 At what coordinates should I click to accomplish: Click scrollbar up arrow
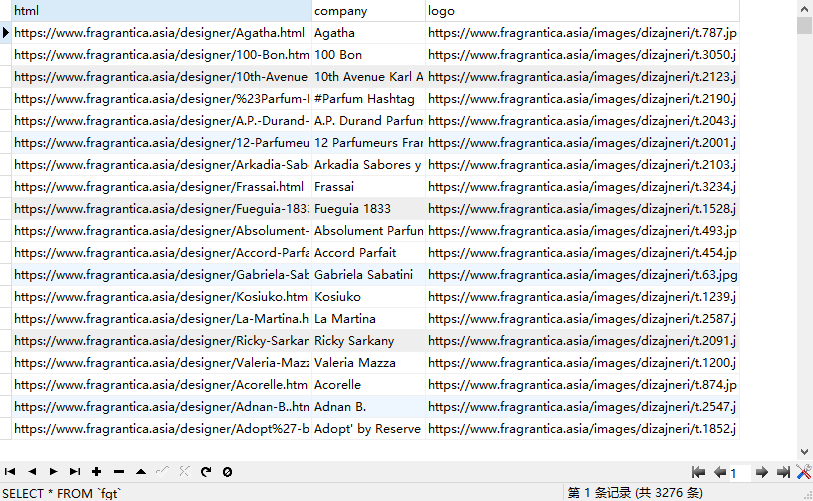pos(804,8)
